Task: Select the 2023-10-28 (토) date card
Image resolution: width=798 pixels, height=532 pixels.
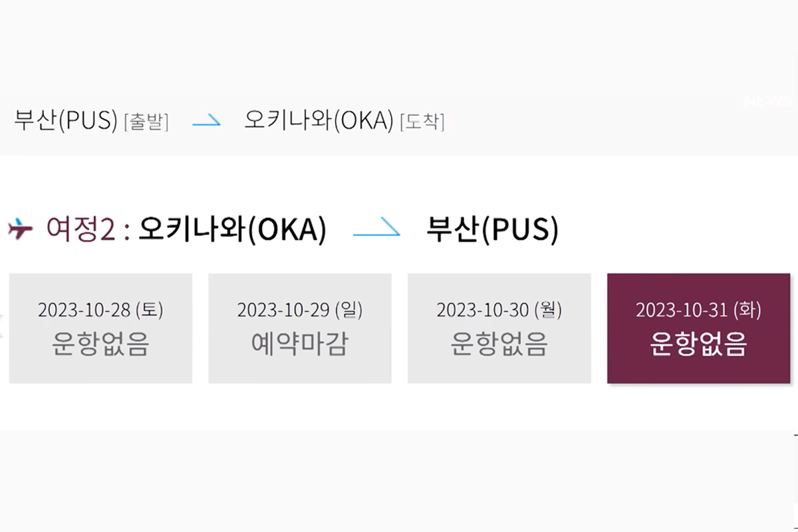Action: coord(100,327)
